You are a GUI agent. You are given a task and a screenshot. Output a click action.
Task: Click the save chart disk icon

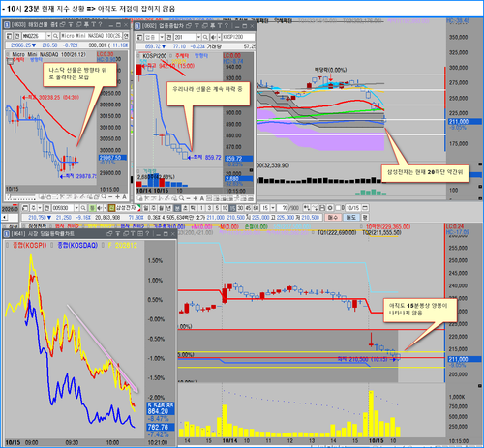click(x=322, y=208)
